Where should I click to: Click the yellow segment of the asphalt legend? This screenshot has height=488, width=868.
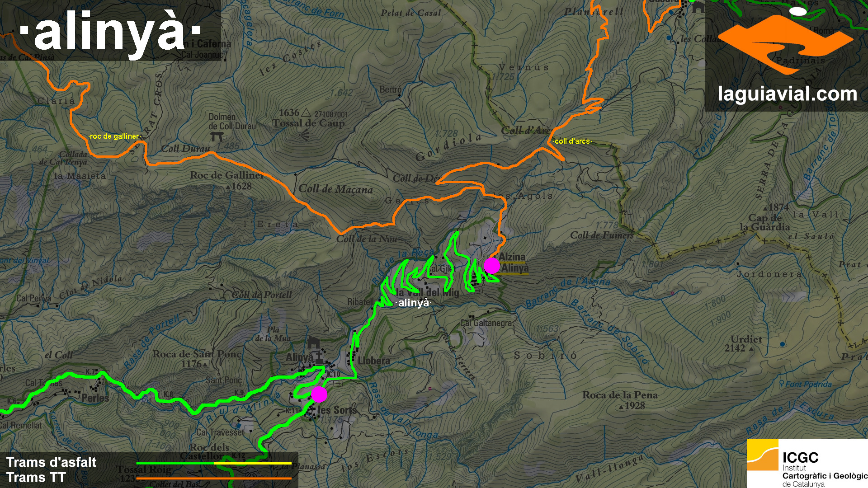pos(253,463)
